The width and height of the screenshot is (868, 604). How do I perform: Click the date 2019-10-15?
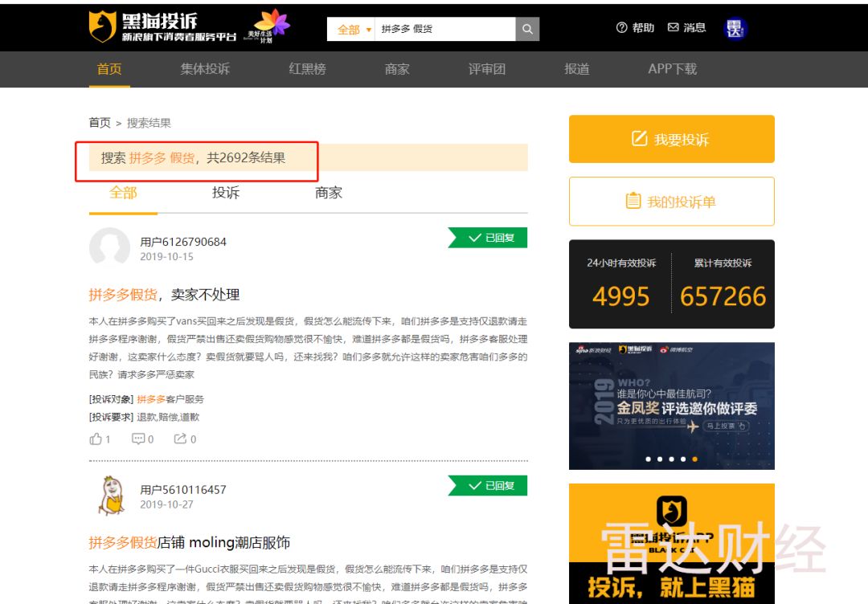click(x=166, y=257)
